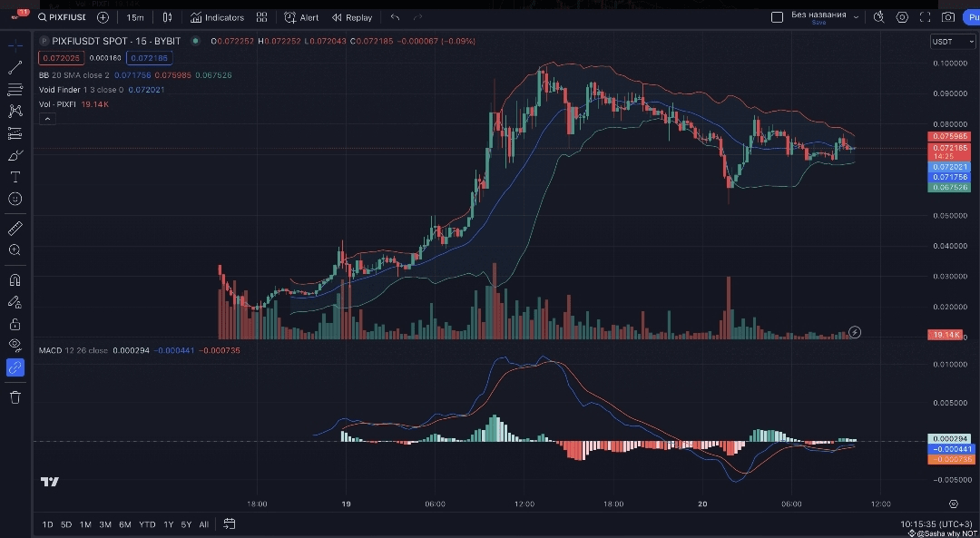980x538 pixels.
Task: Open the candlestick chart type menu
Action: 168,17
